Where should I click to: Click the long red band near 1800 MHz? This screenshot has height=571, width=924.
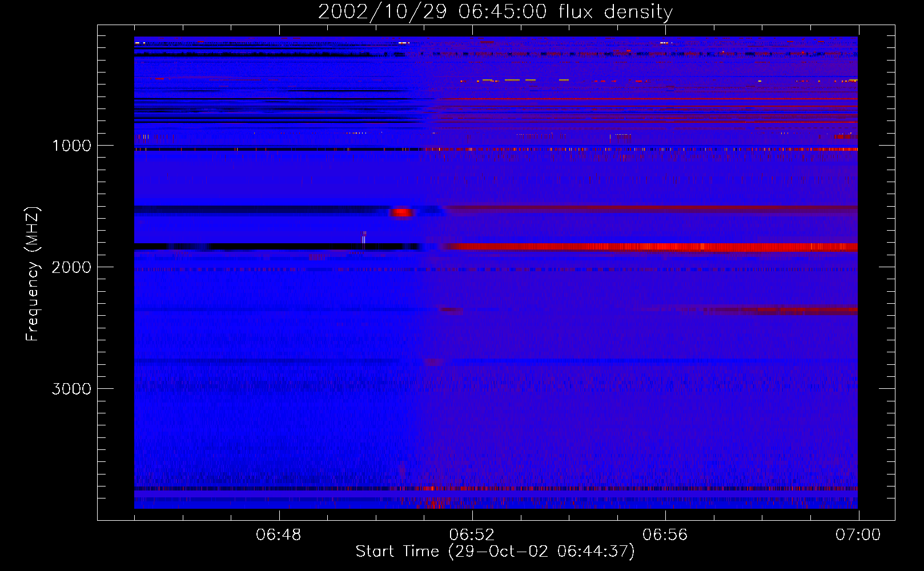651,247
